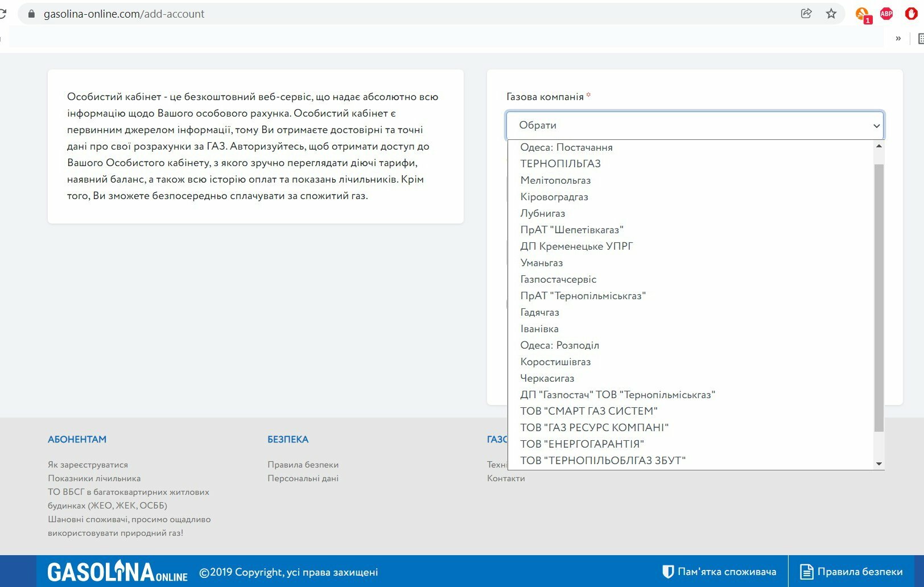
Task: Click the document icon beside Правила безпеки
Action: (x=806, y=572)
